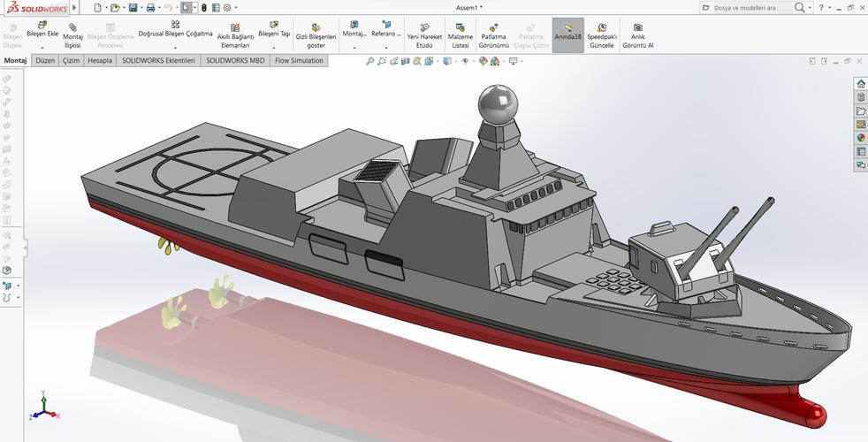Open the Referans dropdown arrow
The width and height of the screenshot is (868, 442).
385,48
